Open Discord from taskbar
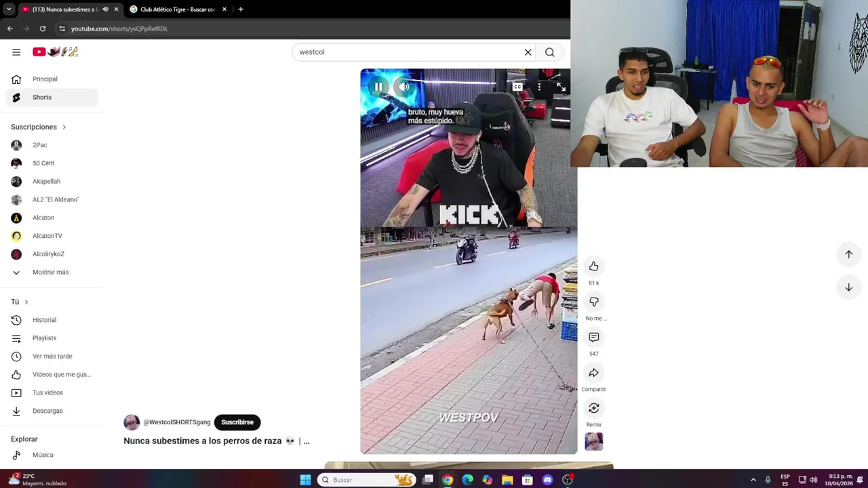The image size is (868, 488). [x=547, y=480]
